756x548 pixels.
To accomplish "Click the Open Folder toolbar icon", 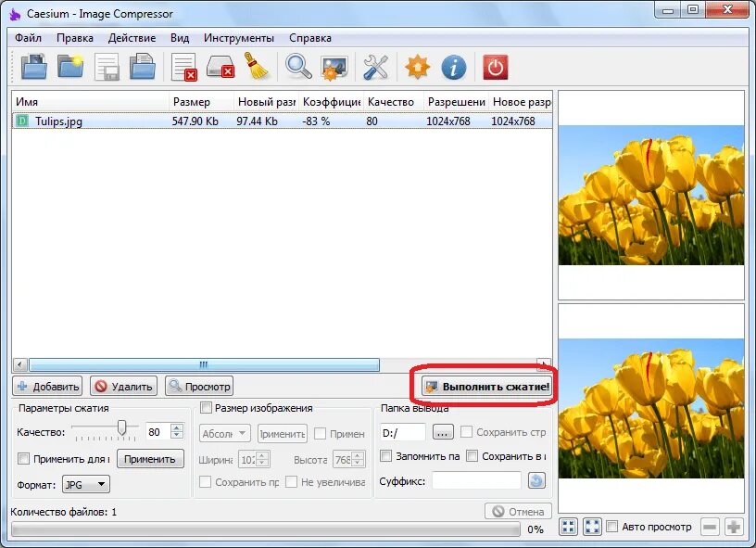I will [70, 67].
